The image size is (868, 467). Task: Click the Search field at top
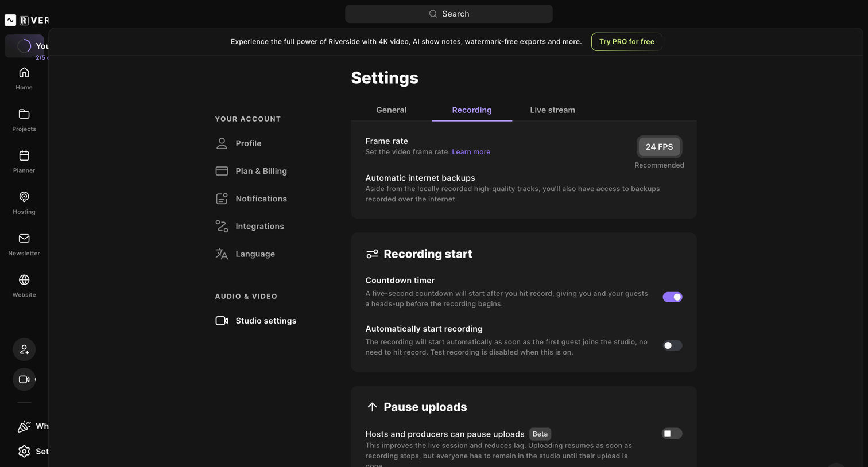click(x=449, y=14)
